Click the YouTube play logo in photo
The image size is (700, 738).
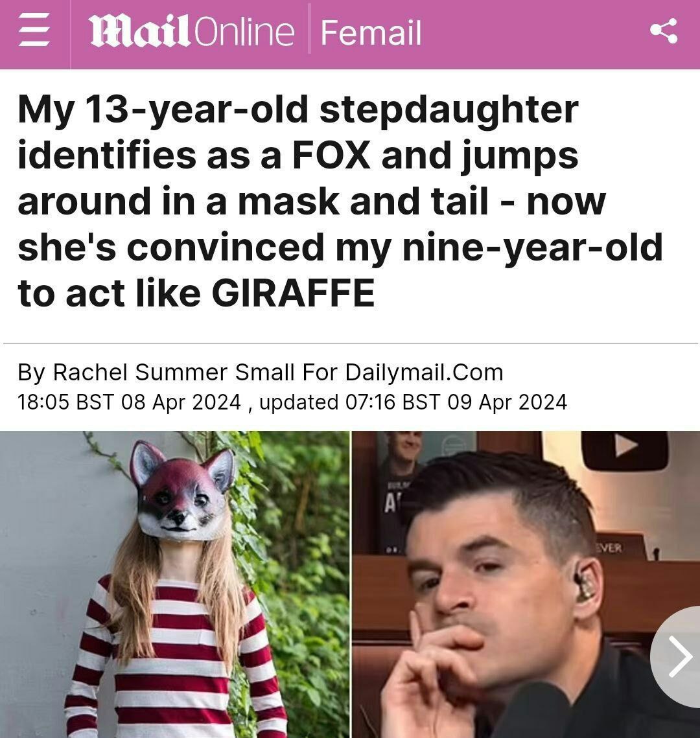625,448
